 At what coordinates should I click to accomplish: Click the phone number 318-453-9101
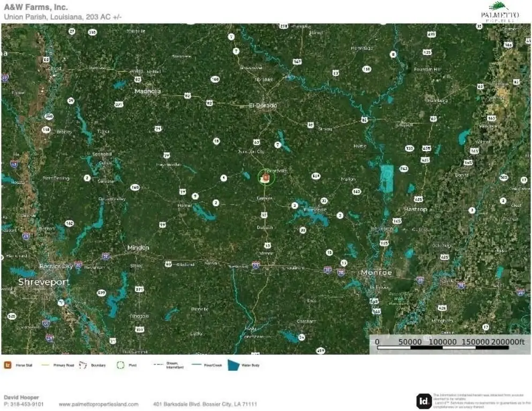27,404
